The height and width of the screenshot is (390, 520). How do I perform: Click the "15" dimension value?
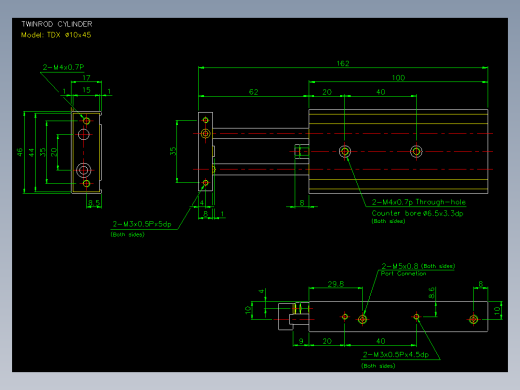86,90
